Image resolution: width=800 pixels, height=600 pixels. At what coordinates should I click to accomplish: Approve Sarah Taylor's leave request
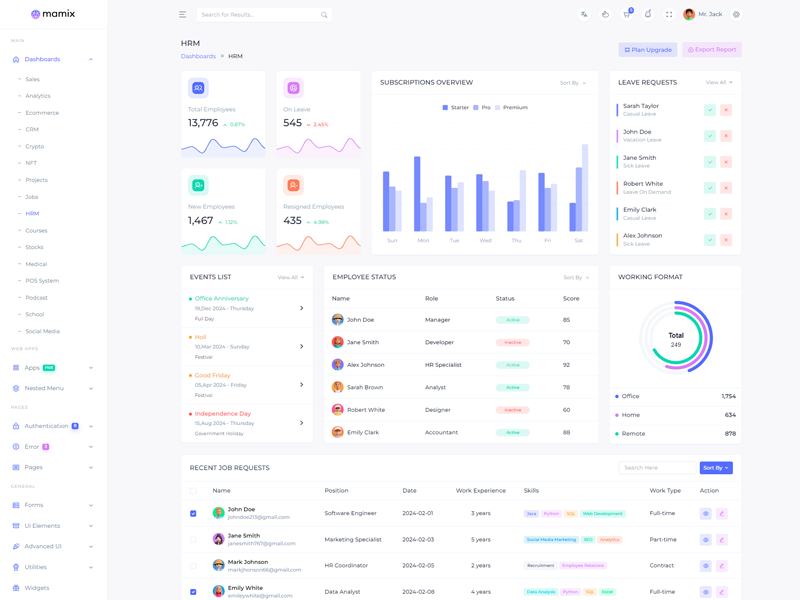[x=709, y=110]
